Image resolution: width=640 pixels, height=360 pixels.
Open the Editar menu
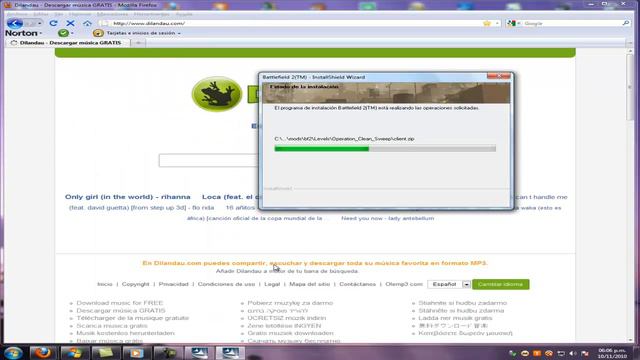click(x=41, y=14)
